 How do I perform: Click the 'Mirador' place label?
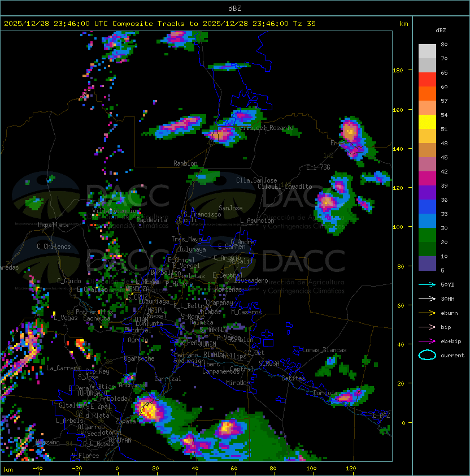coord(238,383)
